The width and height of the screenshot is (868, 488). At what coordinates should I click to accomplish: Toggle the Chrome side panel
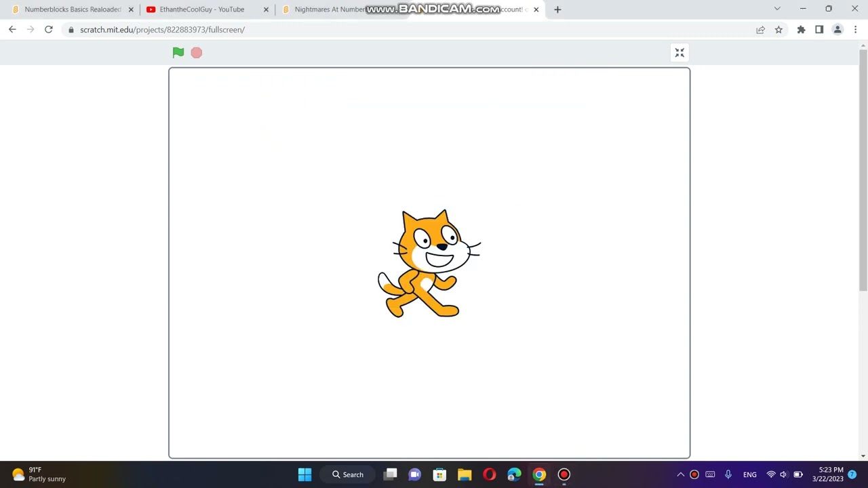(819, 30)
